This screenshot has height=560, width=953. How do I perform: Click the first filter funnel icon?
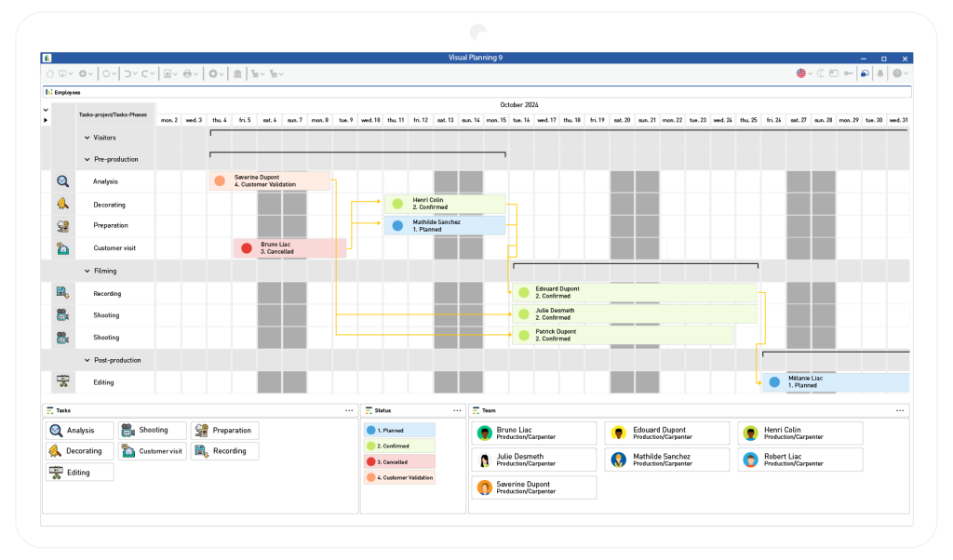point(255,73)
